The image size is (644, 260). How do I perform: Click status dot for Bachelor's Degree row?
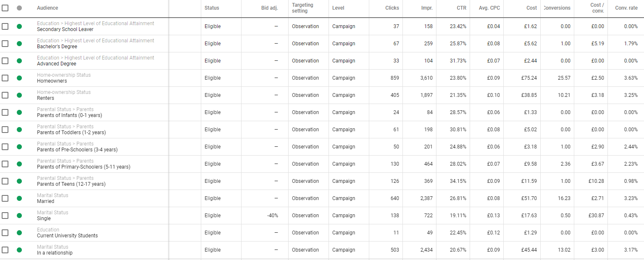[x=19, y=44]
